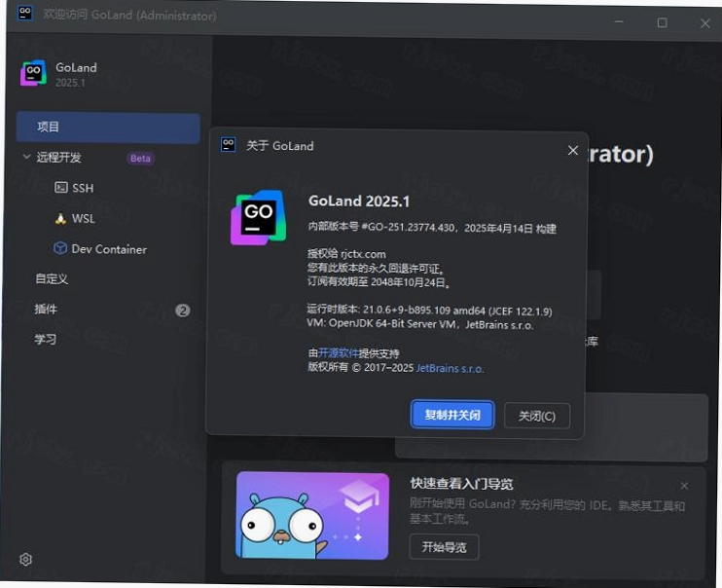The image size is (722, 588).
Task: Collapse the 远程开发 section chevron
Action: coord(26,157)
